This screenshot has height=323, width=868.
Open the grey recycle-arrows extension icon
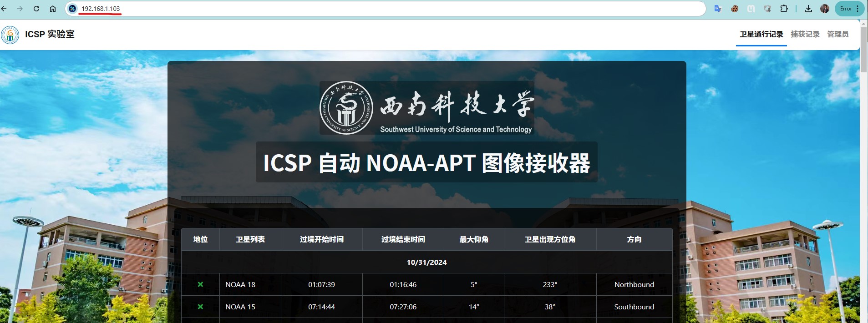[x=767, y=9]
